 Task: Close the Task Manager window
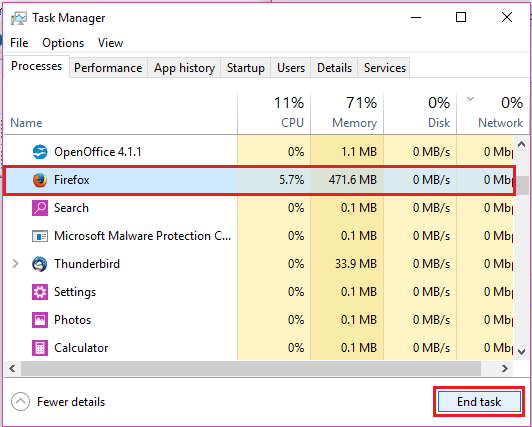coord(507,17)
